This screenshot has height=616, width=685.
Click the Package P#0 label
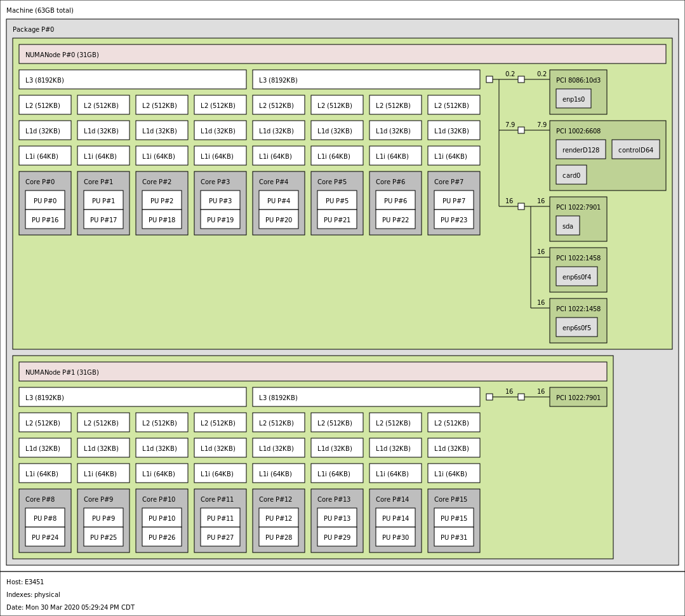34,29
